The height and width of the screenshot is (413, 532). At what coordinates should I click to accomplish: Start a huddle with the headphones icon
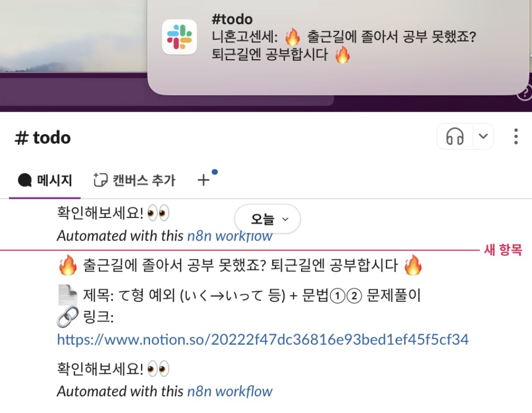point(455,137)
